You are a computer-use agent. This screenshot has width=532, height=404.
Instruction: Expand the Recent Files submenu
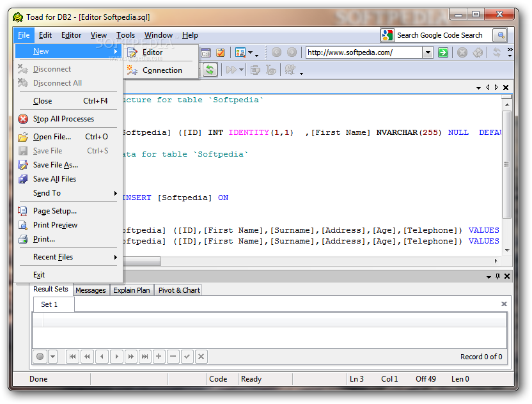click(x=68, y=257)
